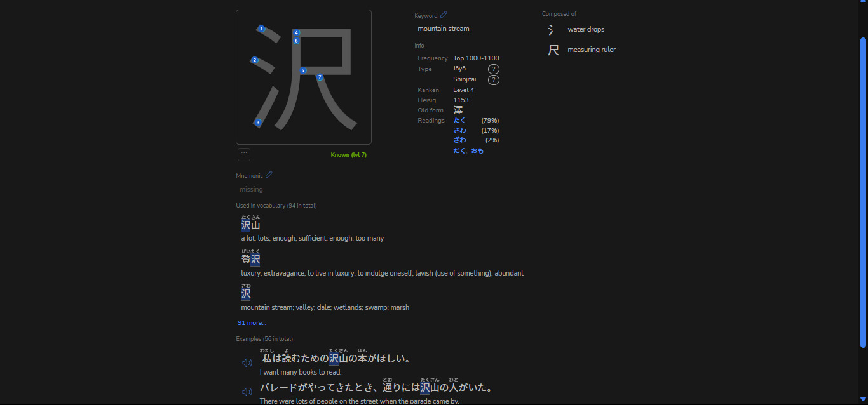
Task: Edit the mnemonic with the pencil icon
Action: 269,175
